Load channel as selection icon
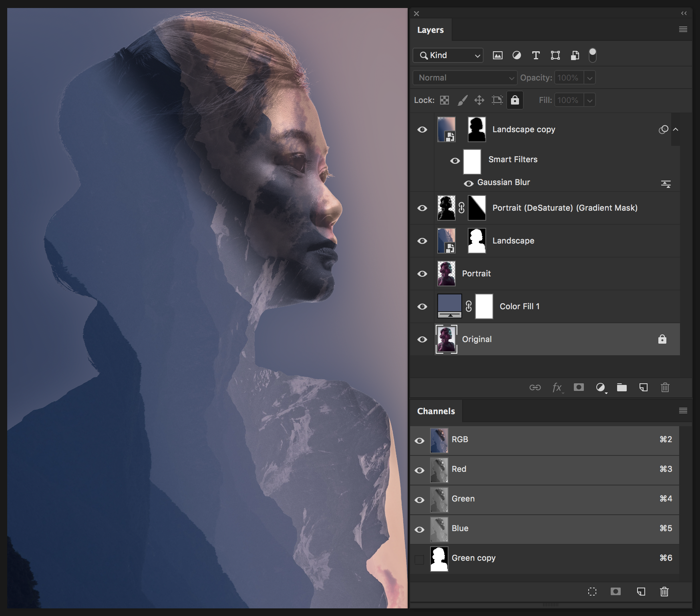 point(592,592)
